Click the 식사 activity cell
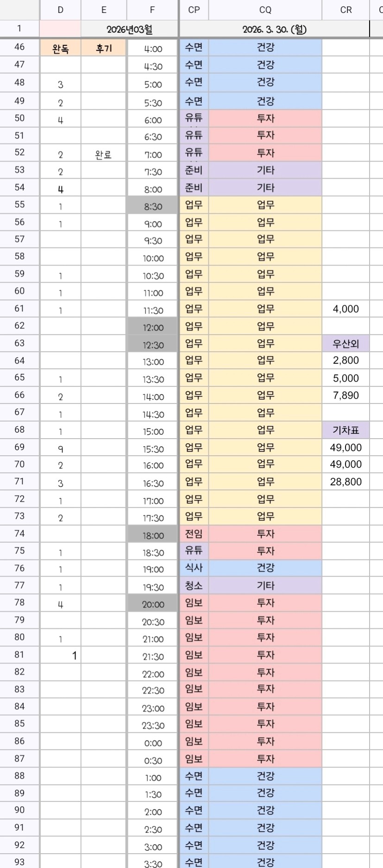This screenshot has height=868, width=383. [194, 568]
